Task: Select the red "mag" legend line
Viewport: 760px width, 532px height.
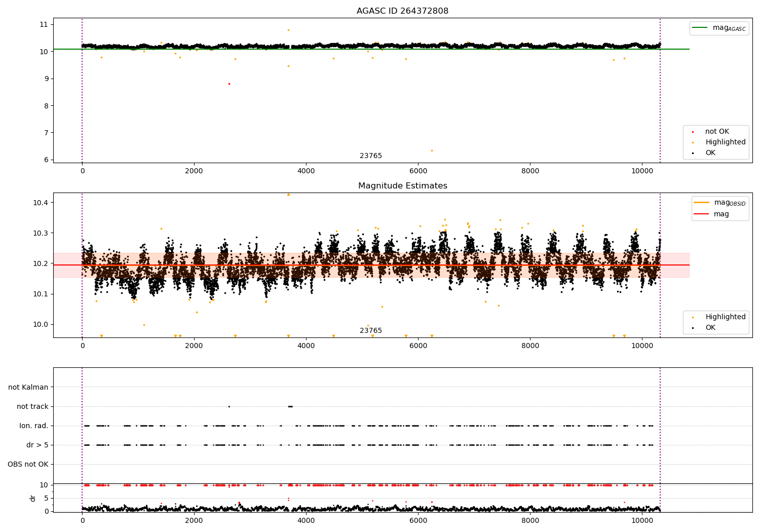Action: coord(702,214)
